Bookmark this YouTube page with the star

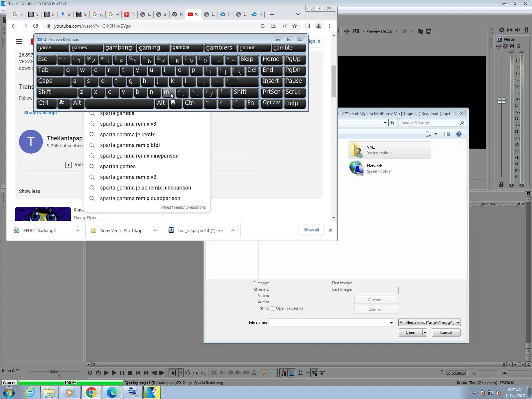pos(295,26)
